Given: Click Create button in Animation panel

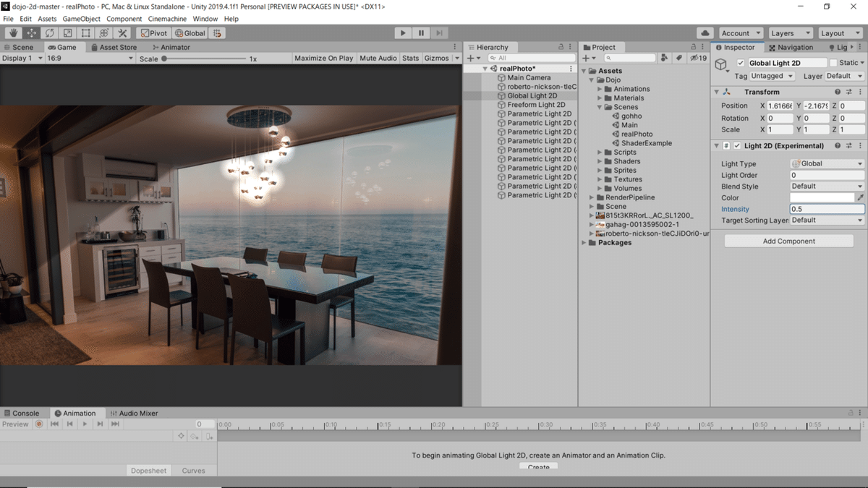Looking at the screenshot, I should pyautogui.click(x=539, y=467).
